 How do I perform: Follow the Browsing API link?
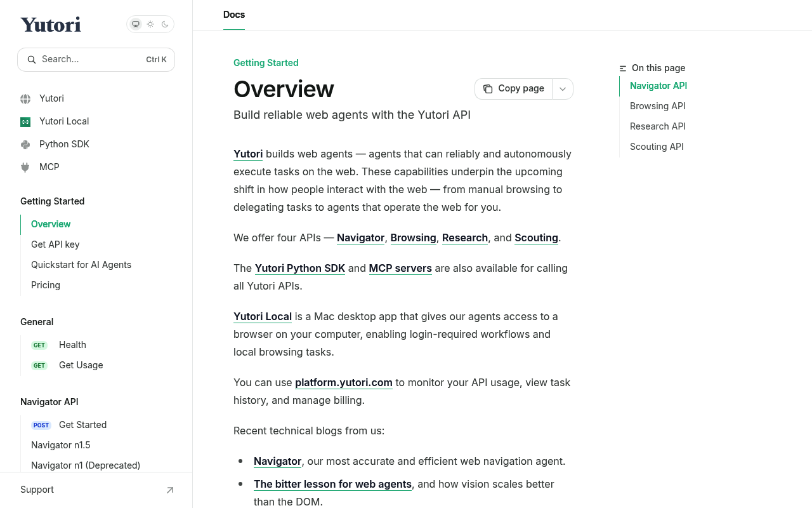[414, 237]
